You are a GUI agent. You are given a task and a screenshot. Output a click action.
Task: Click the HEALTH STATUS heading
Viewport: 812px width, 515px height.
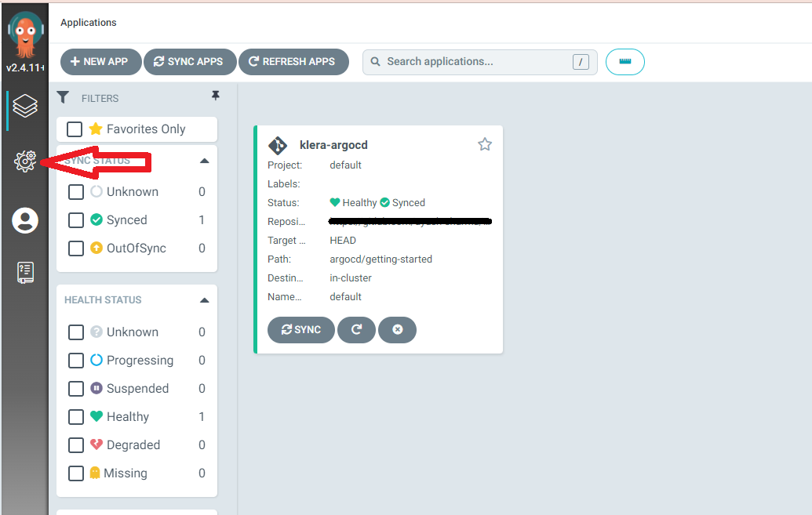coord(103,300)
